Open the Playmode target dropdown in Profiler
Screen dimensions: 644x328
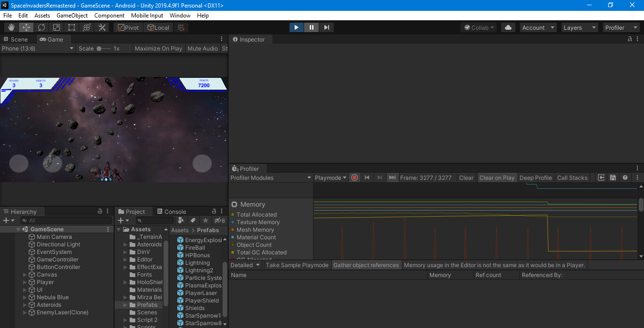[330, 177]
